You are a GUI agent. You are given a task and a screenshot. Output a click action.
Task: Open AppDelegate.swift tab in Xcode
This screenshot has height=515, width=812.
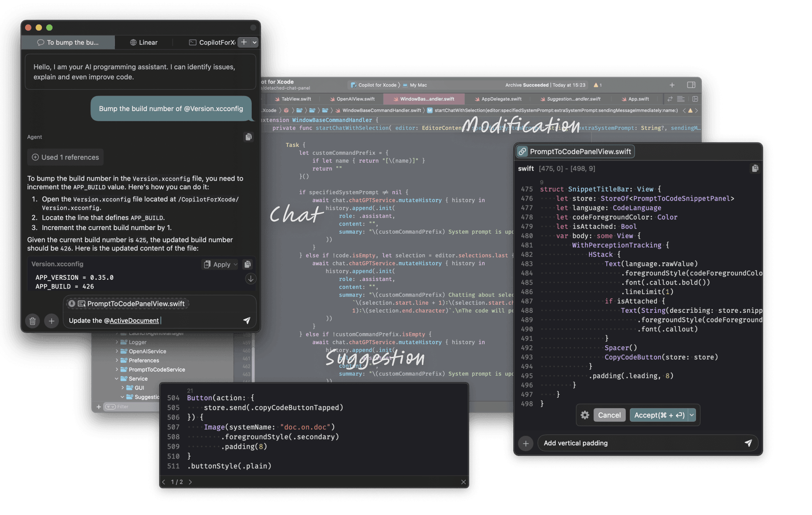tap(498, 99)
